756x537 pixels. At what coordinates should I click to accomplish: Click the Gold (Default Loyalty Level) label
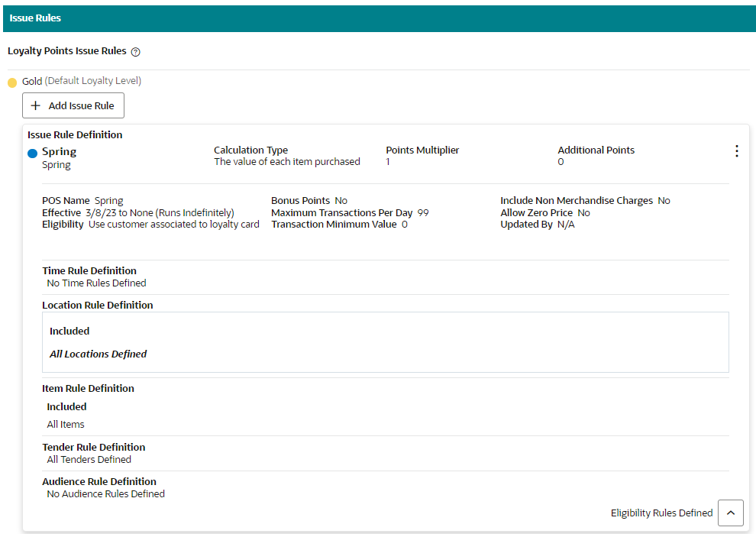click(x=82, y=81)
